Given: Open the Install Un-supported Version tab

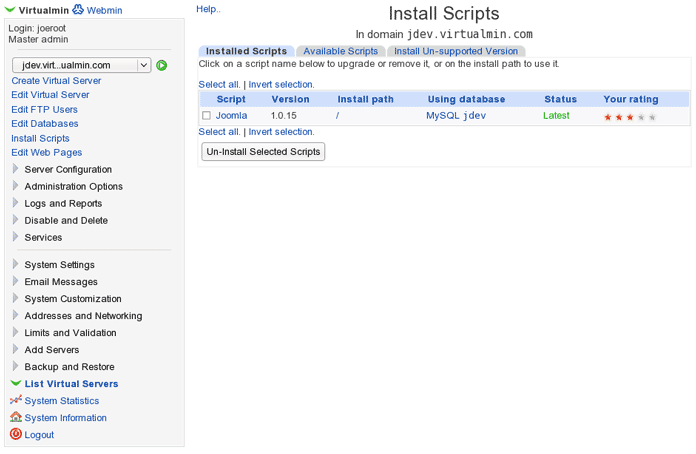Looking at the screenshot, I should pos(455,51).
